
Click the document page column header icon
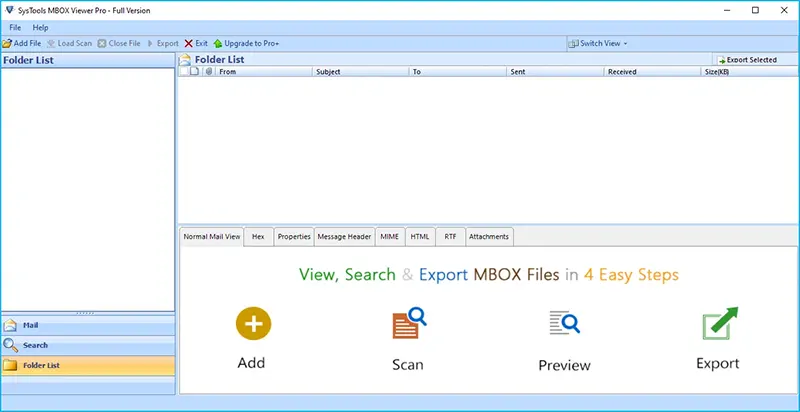(194, 71)
